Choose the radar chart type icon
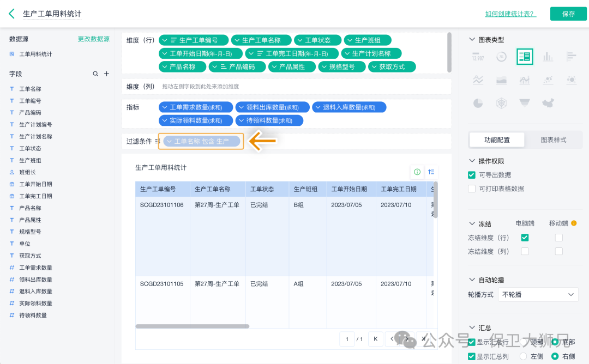 click(501, 103)
